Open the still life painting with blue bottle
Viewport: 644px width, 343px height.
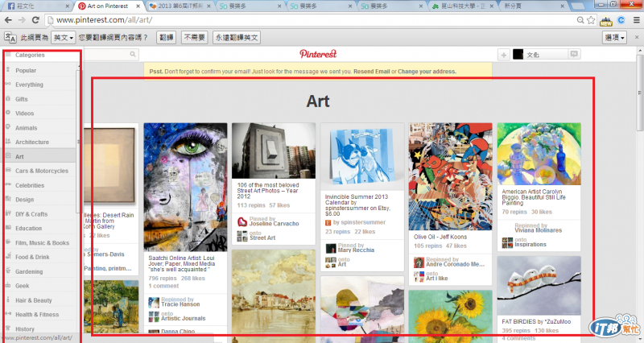click(539, 154)
